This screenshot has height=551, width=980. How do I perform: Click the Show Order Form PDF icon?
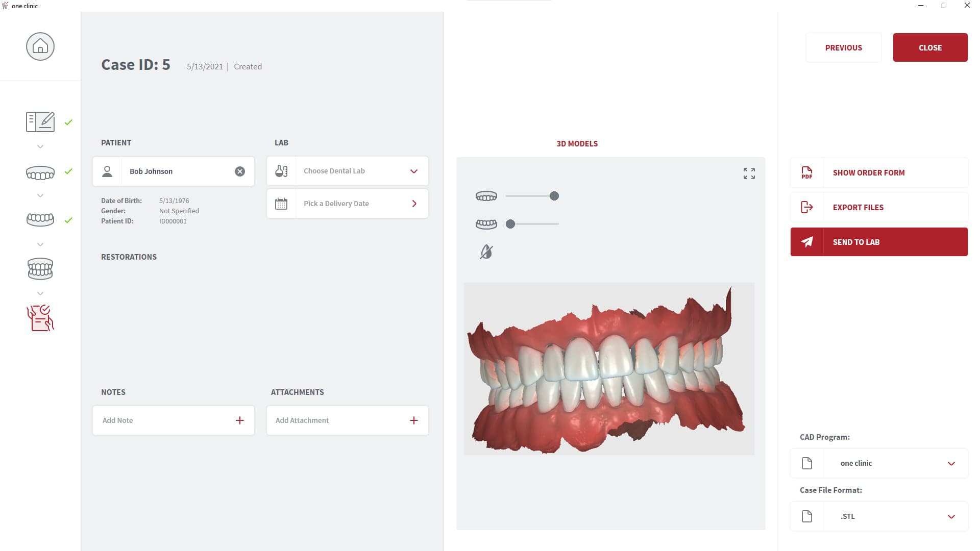point(806,173)
